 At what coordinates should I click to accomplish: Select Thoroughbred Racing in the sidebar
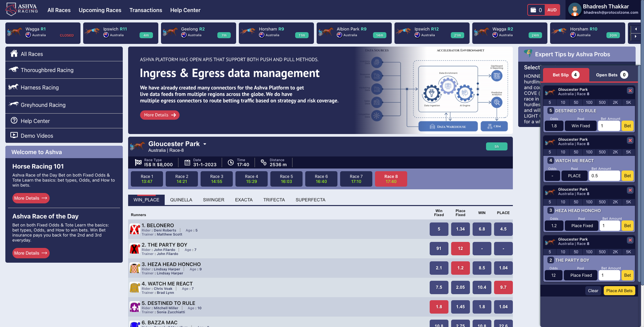point(47,70)
